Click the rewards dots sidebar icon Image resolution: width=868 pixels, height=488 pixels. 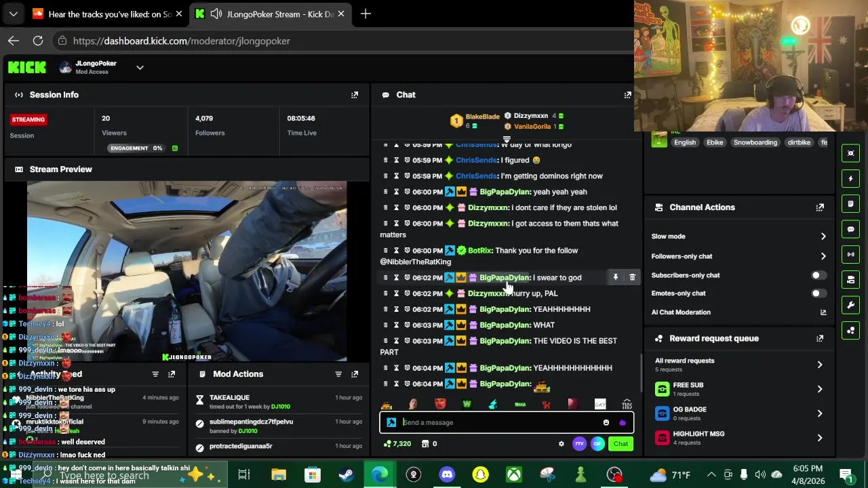tap(851, 330)
